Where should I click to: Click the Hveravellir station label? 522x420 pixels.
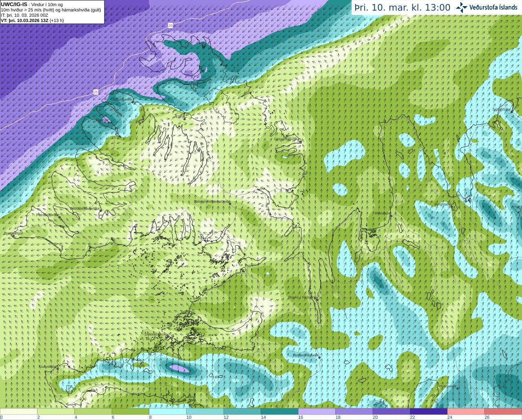click(447, 386)
